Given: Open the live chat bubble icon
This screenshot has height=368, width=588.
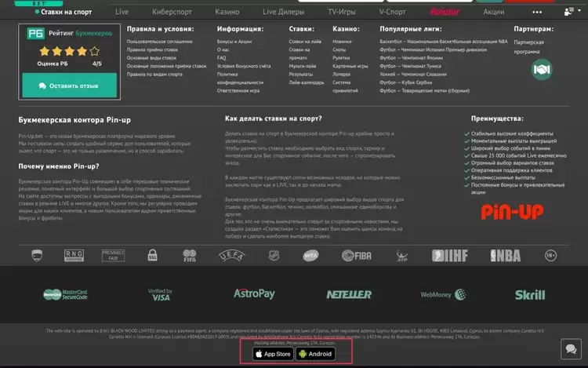Looking at the screenshot, I should coord(571,349).
